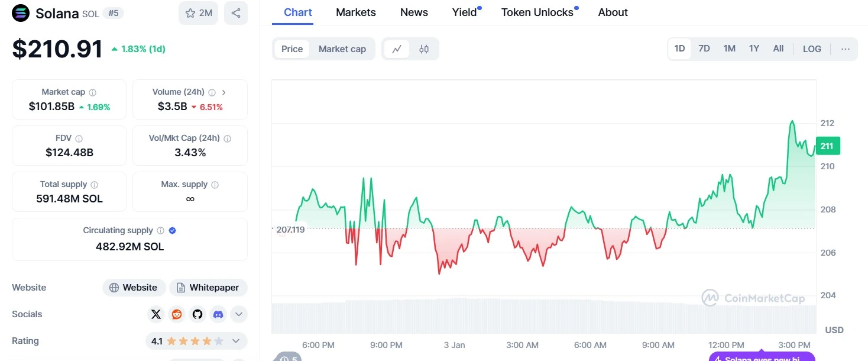Switch to the Markets tab
This screenshot has height=361, width=868.
[x=356, y=12]
